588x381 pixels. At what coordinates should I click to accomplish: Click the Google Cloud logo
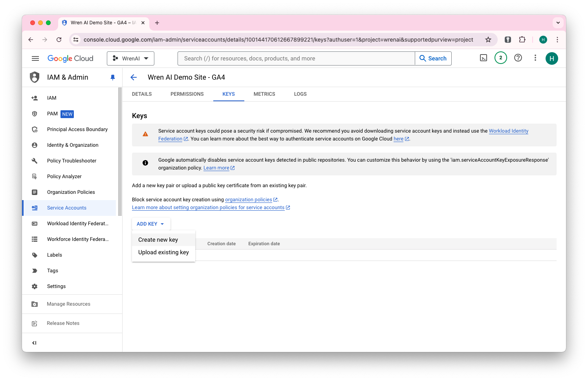[70, 58]
